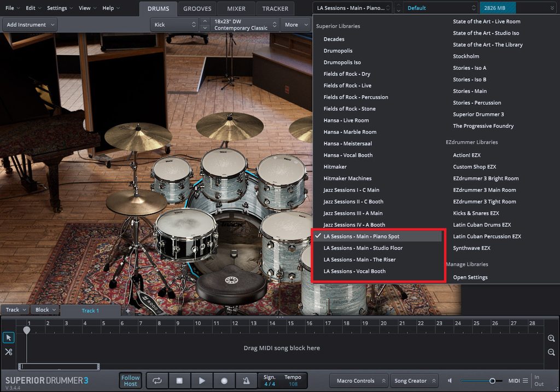560x392 pixels.
Task: Open the Default preset dropdown
Action: click(x=441, y=8)
